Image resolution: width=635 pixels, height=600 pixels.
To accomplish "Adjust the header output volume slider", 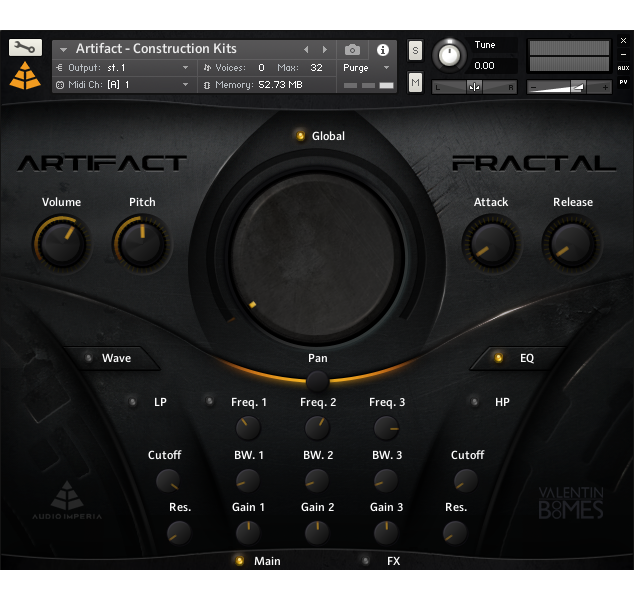I will 569,87.
